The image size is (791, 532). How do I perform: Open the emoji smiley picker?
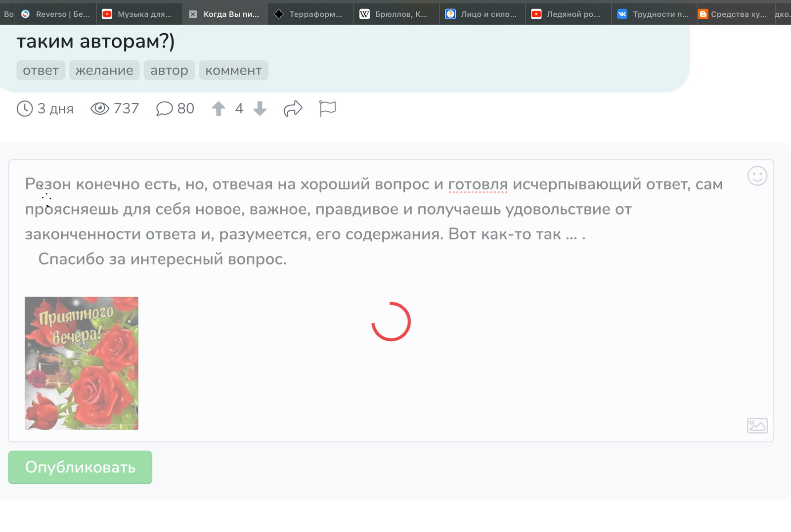(x=757, y=176)
